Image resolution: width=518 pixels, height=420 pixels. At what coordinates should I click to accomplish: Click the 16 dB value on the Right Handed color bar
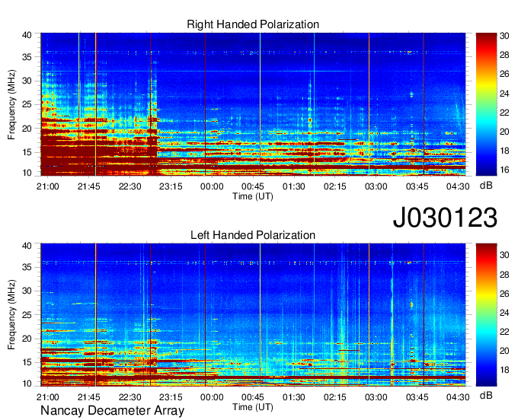click(504, 170)
